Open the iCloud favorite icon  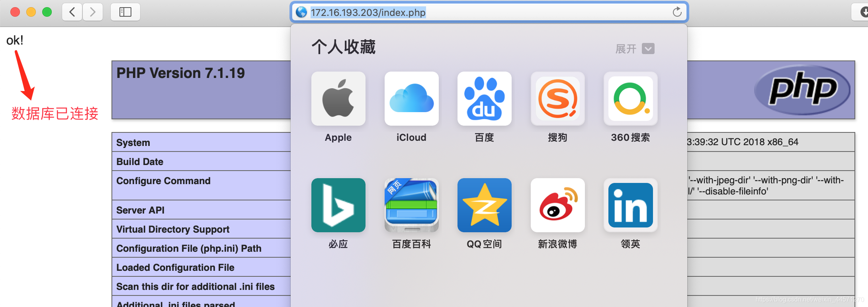(411, 99)
